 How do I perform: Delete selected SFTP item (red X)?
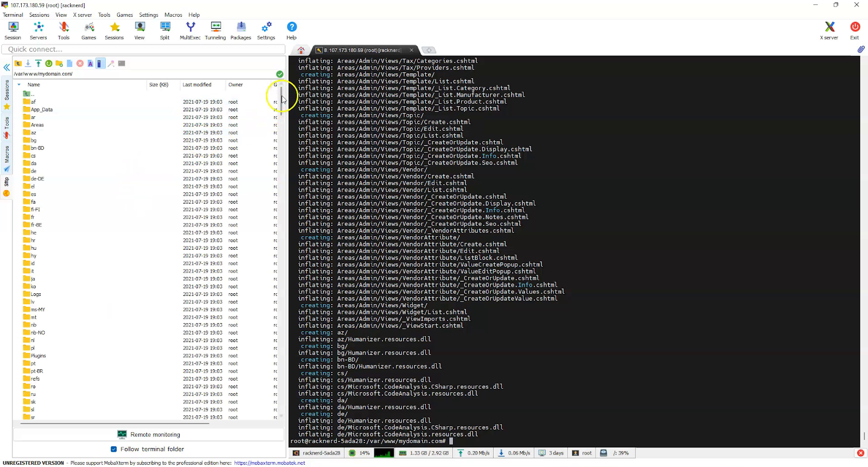(80, 64)
